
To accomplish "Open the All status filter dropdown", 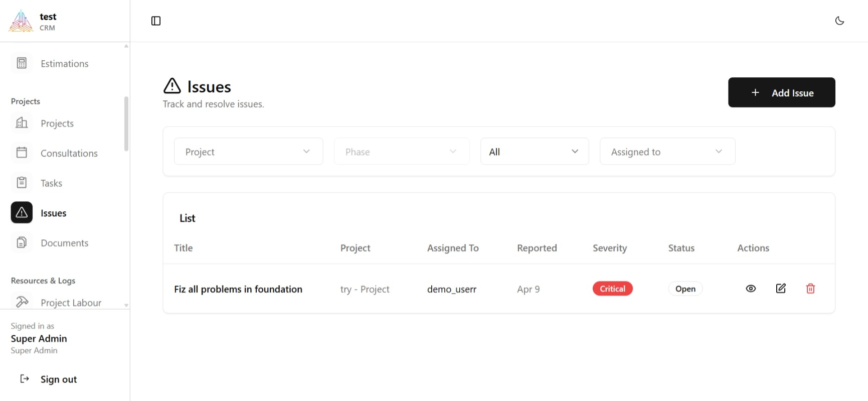I will pyautogui.click(x=535, y=152).
